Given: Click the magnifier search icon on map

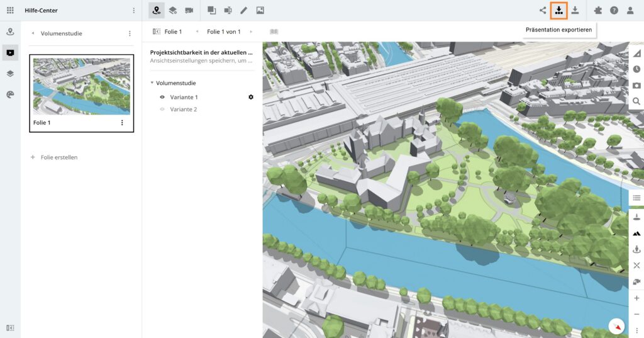Looking at the screenshot, I should [x=636, y=101].
